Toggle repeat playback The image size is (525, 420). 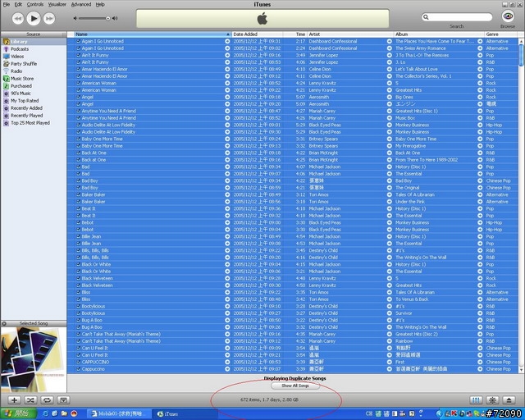click(47, 400)
